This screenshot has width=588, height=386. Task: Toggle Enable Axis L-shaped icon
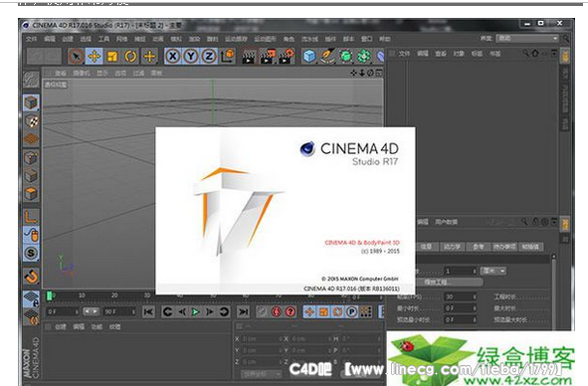click(x=31, y=217)
